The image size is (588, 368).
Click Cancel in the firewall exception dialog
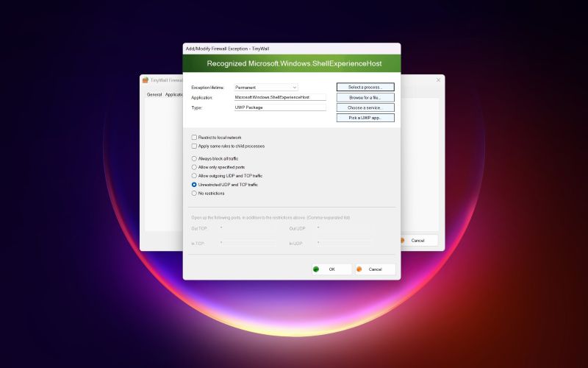tap(375, 269)
